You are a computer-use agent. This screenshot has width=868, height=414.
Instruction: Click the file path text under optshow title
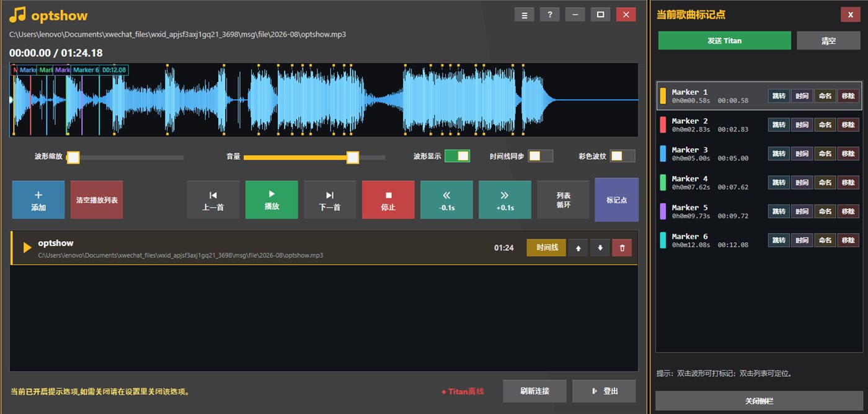pos(180,255)
